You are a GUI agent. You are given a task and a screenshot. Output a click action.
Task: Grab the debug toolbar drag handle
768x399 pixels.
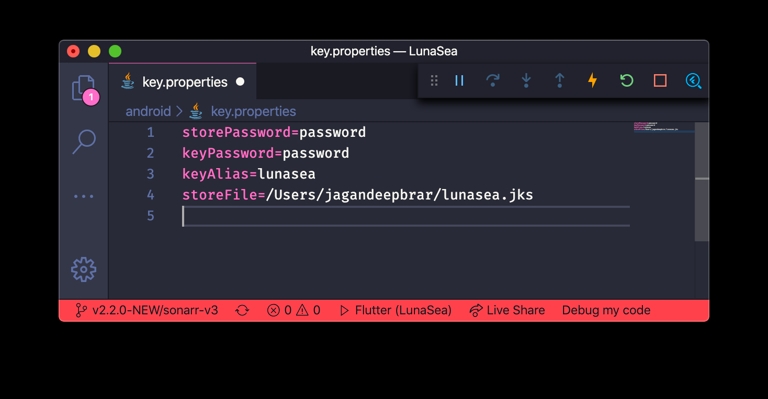coord(434,80)
